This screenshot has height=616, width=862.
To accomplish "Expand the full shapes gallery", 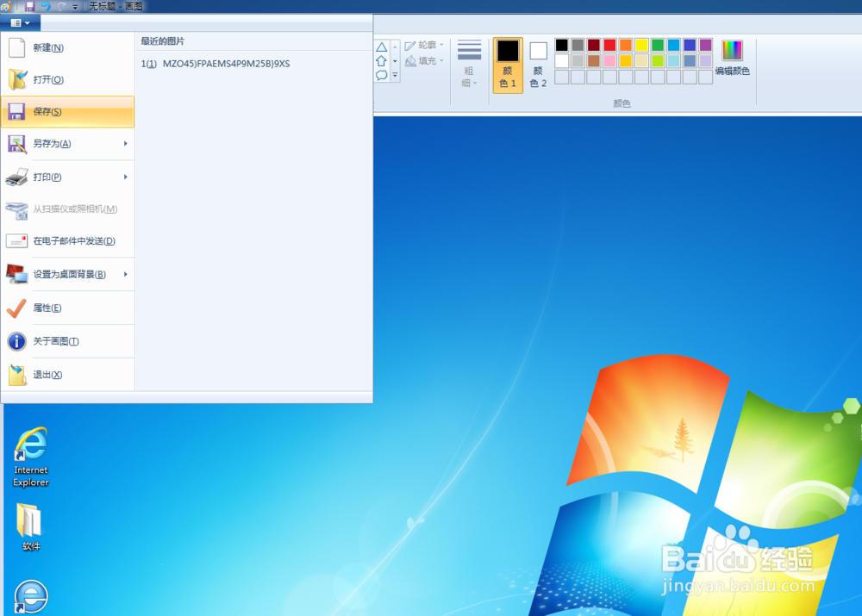I will click(395, 75).
